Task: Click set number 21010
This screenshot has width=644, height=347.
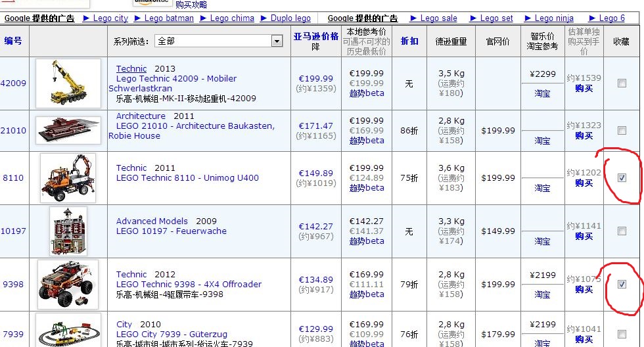Action: [x=13, y=131]
